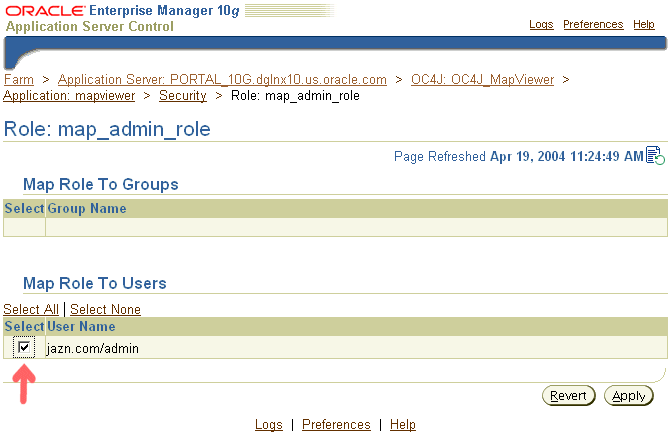Image resolution: width=670 pixels, height=434 pixels.
Task: Open Help link in the footer
Action: [x=403, y=425]
